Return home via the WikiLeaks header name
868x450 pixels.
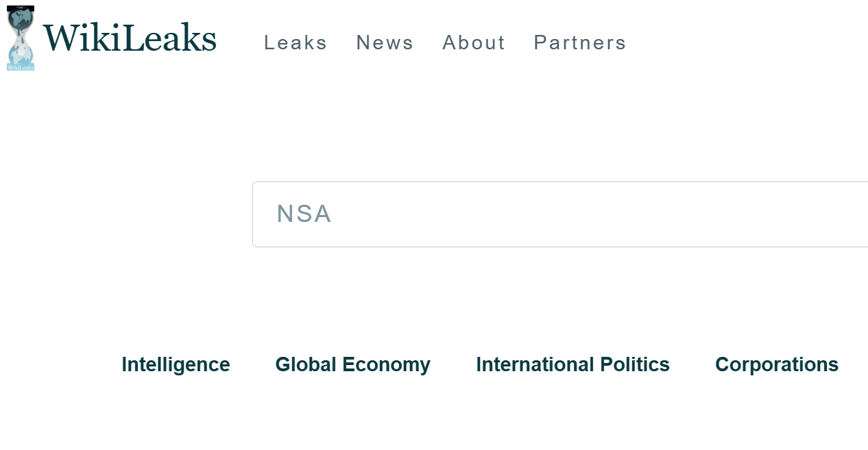[x=130, y=38]
